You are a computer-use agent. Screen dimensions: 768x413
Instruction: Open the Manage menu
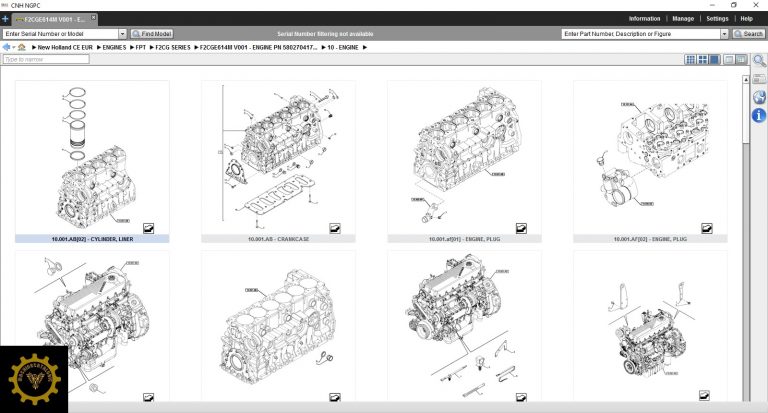coord(683,19)
